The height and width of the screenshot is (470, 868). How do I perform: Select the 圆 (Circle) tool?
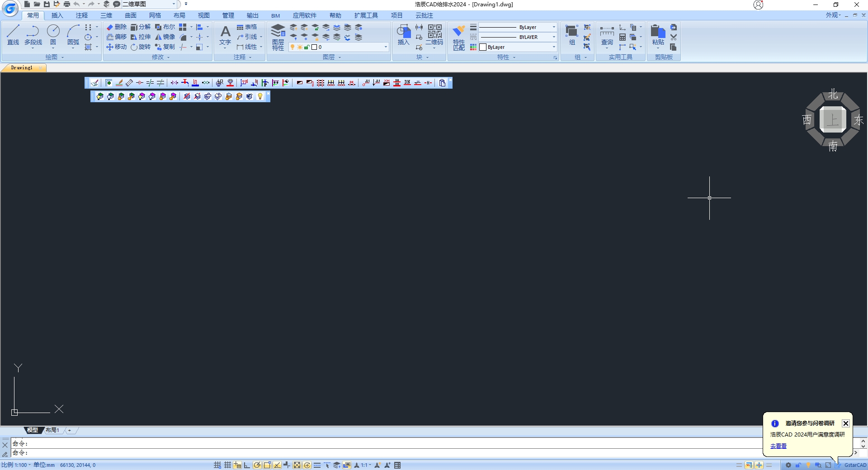[x=53, y=35]
